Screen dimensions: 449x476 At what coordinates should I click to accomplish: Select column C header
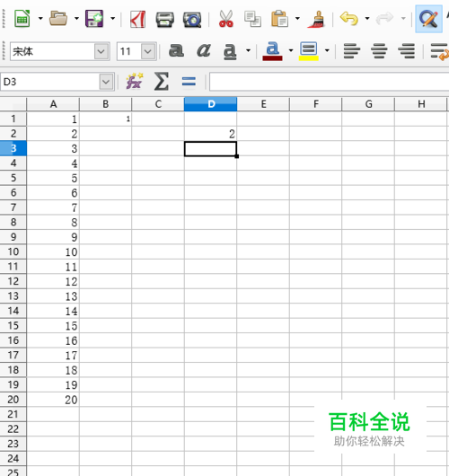point(158,104)
